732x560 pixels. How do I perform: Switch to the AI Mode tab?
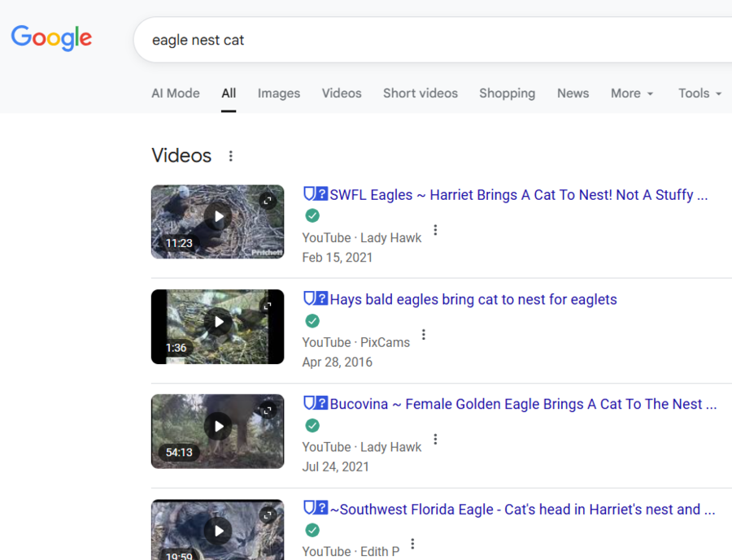click(176, 93)
